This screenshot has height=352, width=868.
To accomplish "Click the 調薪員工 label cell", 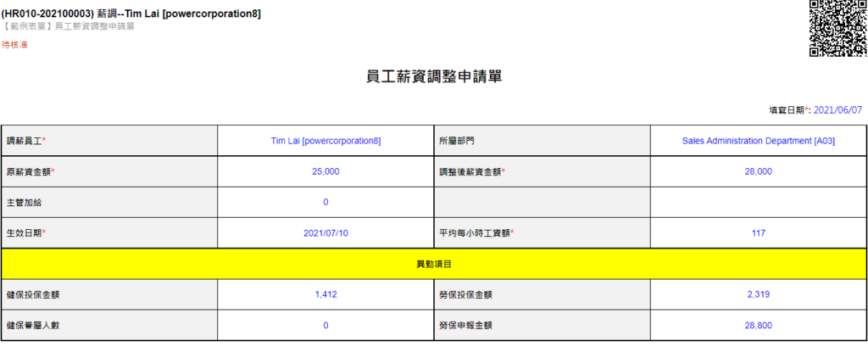I will [x=109, y=141].
